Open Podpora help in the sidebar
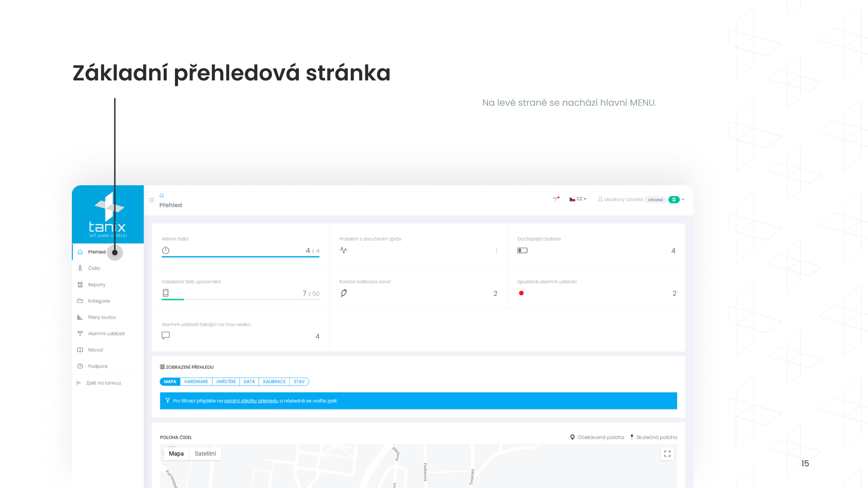This screenshot has width=868, height=488. click(98, 366)
